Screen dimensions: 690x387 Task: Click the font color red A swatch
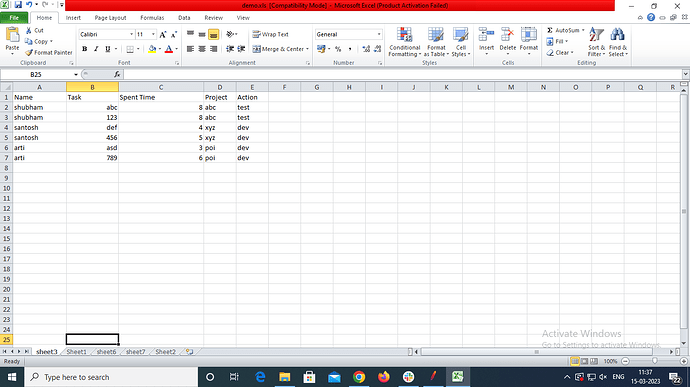pos(169,49)
